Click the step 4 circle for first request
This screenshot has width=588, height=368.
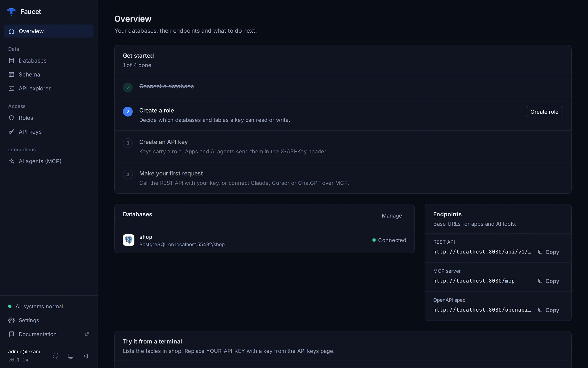tap(128, 174)
